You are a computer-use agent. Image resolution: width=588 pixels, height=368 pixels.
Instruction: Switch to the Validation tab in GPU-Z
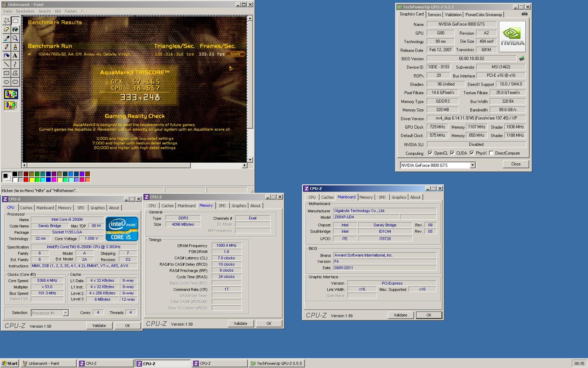tap(453, 15)
